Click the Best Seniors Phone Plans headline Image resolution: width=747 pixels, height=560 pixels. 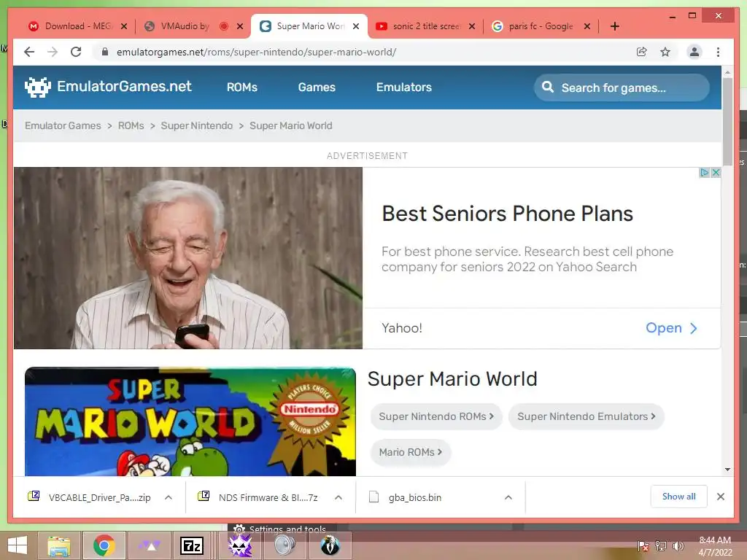click(x=508, y=214)
